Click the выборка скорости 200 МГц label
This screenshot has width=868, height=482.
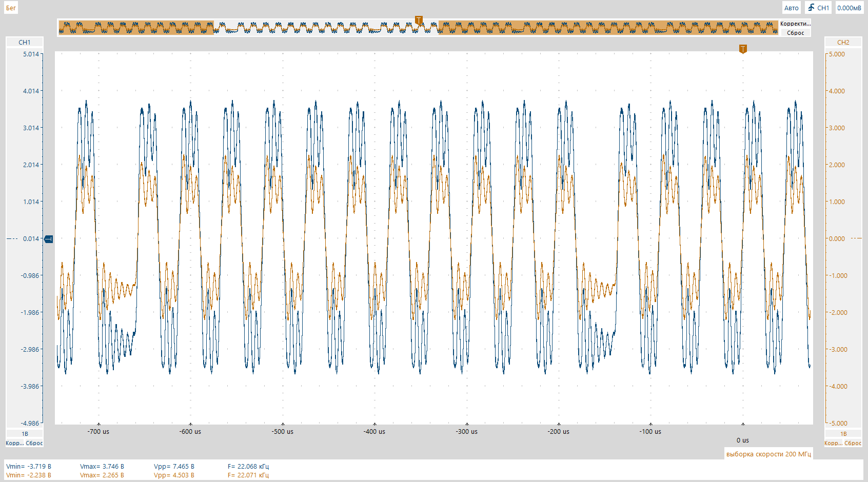pos(768,454)
